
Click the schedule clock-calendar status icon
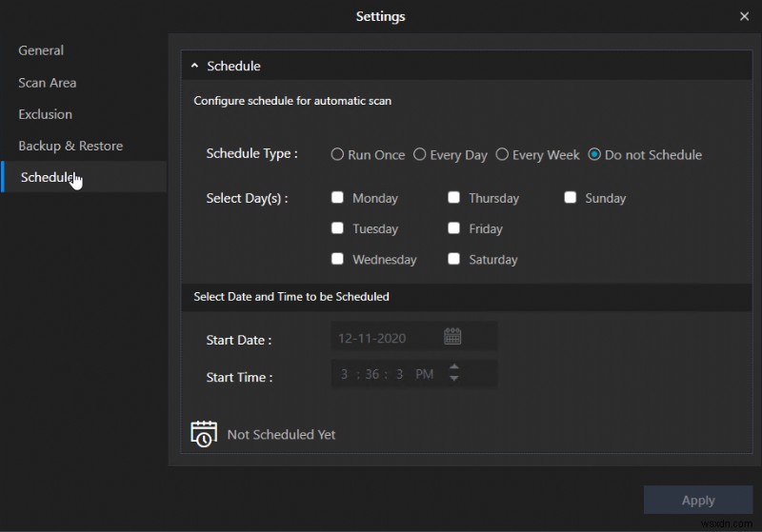point(203,434)
